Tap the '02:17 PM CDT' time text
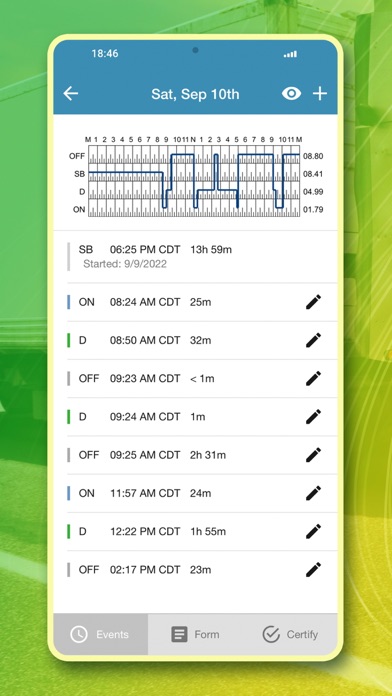392x696 pixels. pos(145,569)
